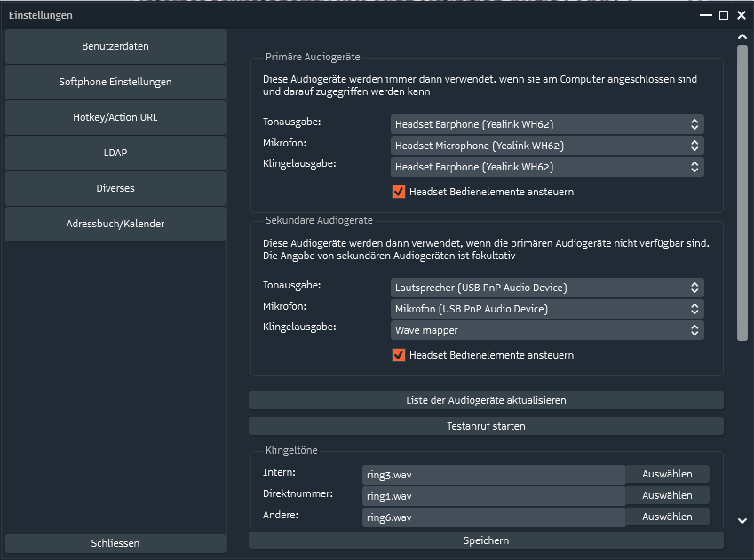Go to Adressbuch/Kalender settings

tap(115, 224)
